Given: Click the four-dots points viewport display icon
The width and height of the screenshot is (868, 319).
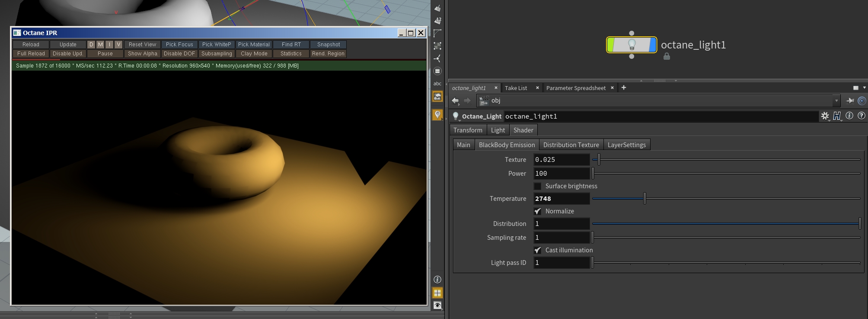Looking at the screenshot, I should (x=437, y=45).
